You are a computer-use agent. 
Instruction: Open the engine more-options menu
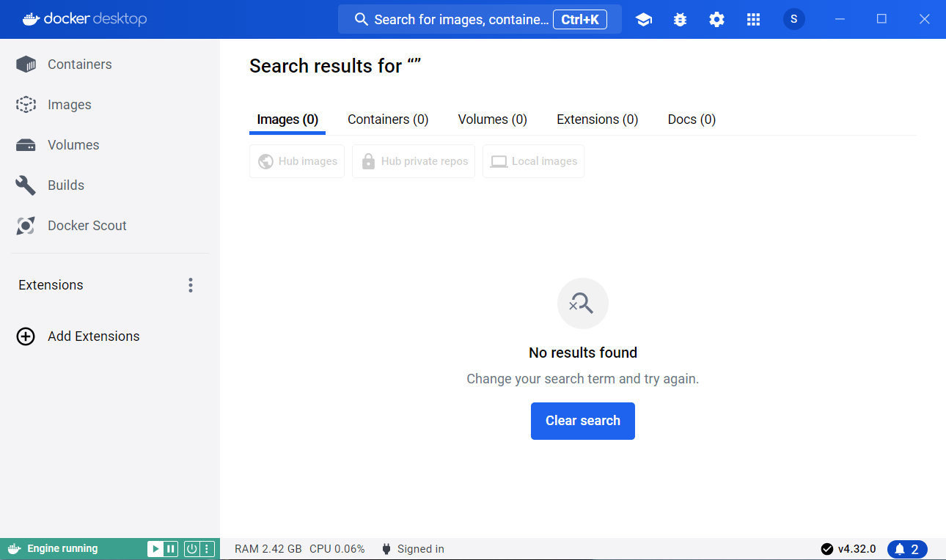point(207,548)
